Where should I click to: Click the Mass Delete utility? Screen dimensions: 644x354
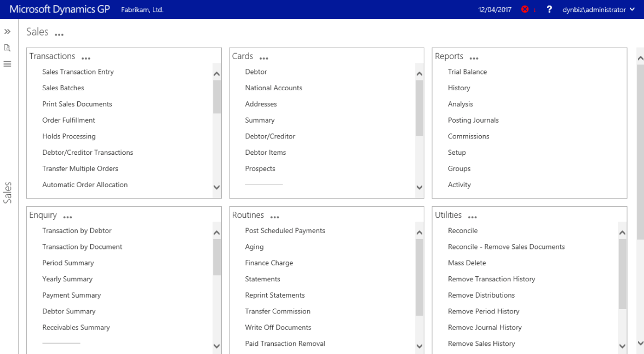click(x=467, y=263)
